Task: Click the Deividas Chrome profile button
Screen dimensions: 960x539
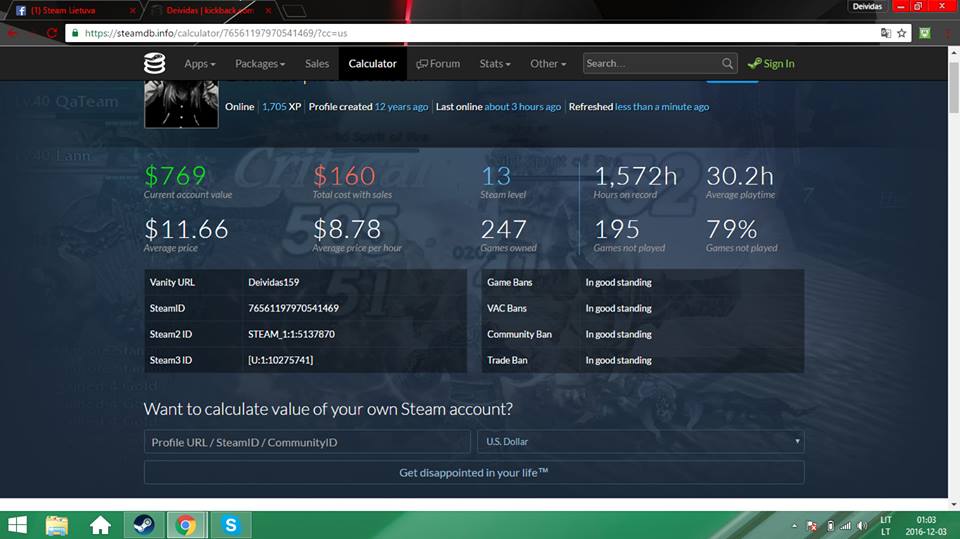Action: coord(866,7)
